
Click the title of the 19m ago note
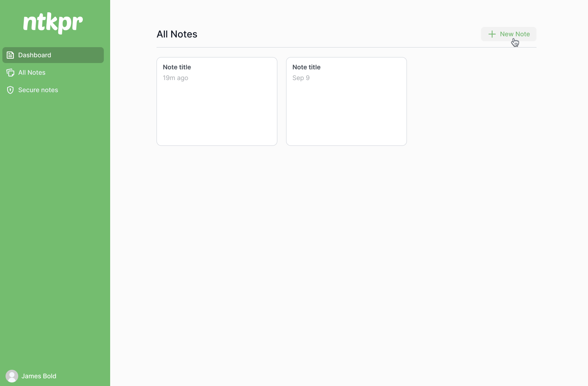(x=177, y=67)
